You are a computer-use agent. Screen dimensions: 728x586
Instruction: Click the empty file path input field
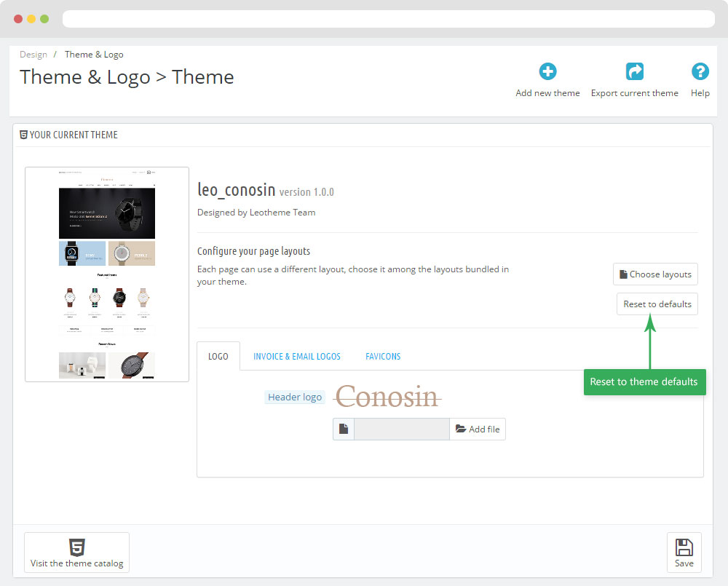point(402,429)
